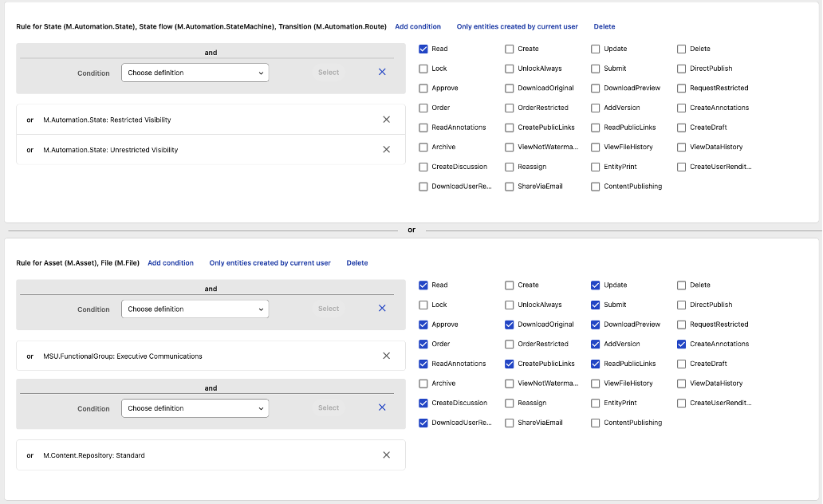The image size is (823, 504).
Task: Limit State rule to current user's entities
Action: (x=517, y=26)
